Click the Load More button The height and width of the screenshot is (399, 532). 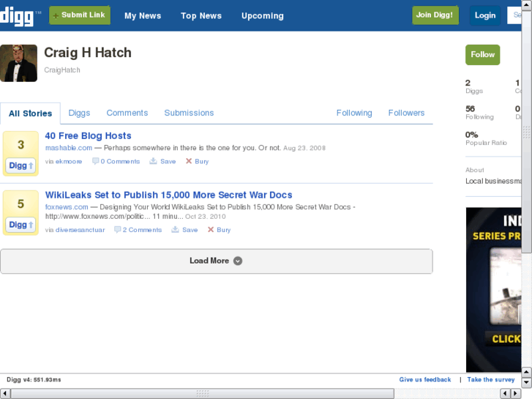tap(217, 261)
